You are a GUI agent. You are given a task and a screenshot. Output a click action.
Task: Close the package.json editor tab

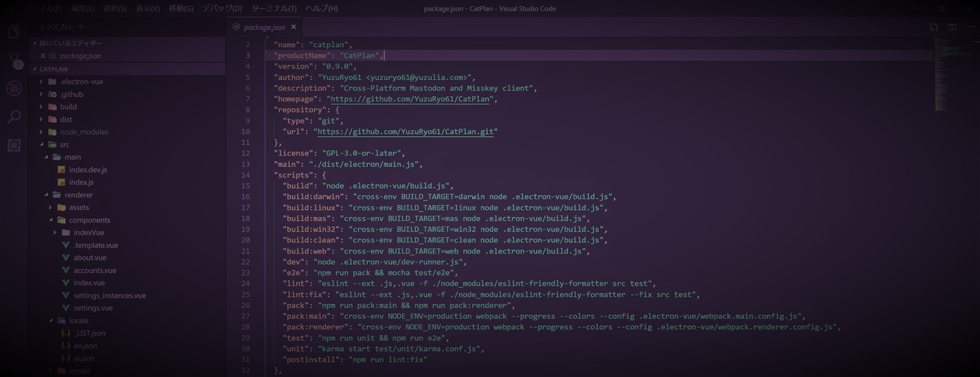(x=293, y=27)
